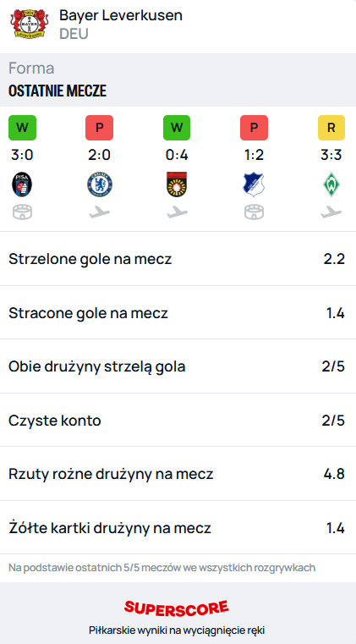Open the 1:2 match result

click(x=254, y=155)
